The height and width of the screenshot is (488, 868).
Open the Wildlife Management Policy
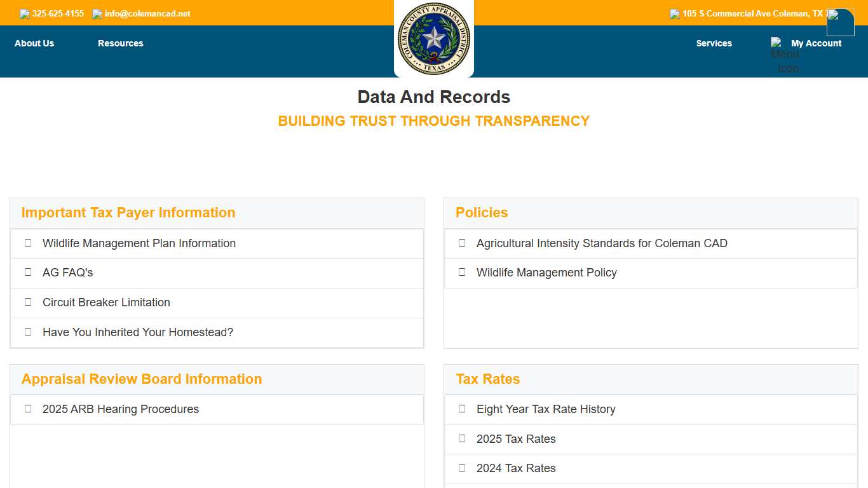546,273
